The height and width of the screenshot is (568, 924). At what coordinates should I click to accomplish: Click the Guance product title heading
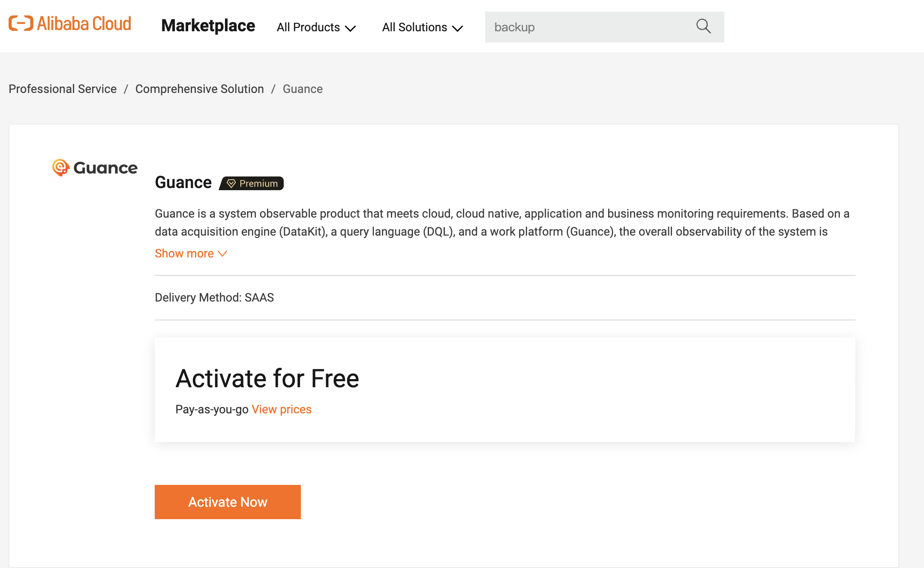183,182
